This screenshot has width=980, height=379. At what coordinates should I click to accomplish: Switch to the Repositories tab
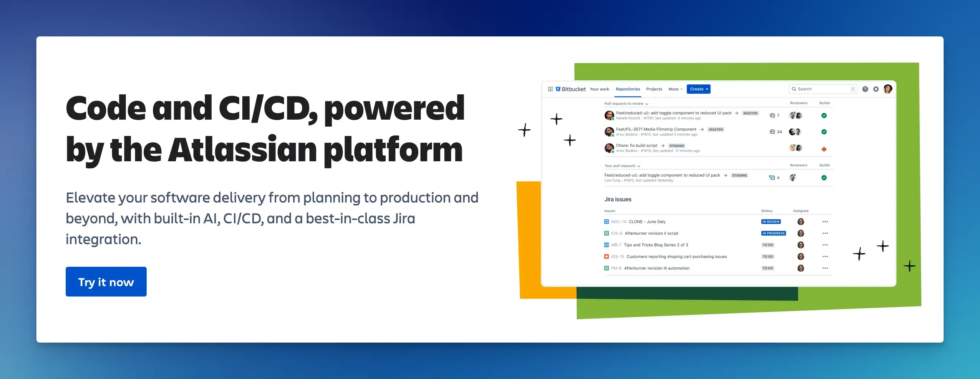point(628,89)
